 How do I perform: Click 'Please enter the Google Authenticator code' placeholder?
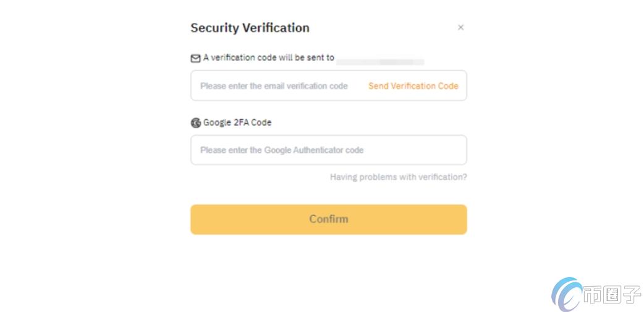point(282,150)
